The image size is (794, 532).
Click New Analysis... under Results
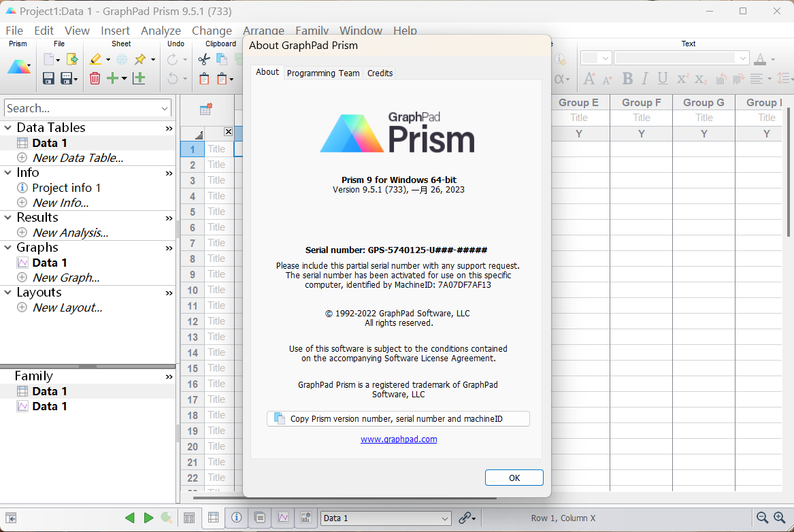(70, 233)
